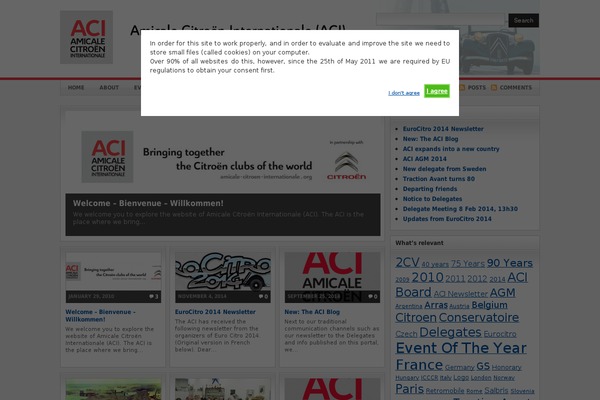This screenshot has width=600, height=400.
Task: Click the Arras tag
Action: point(436,305)
